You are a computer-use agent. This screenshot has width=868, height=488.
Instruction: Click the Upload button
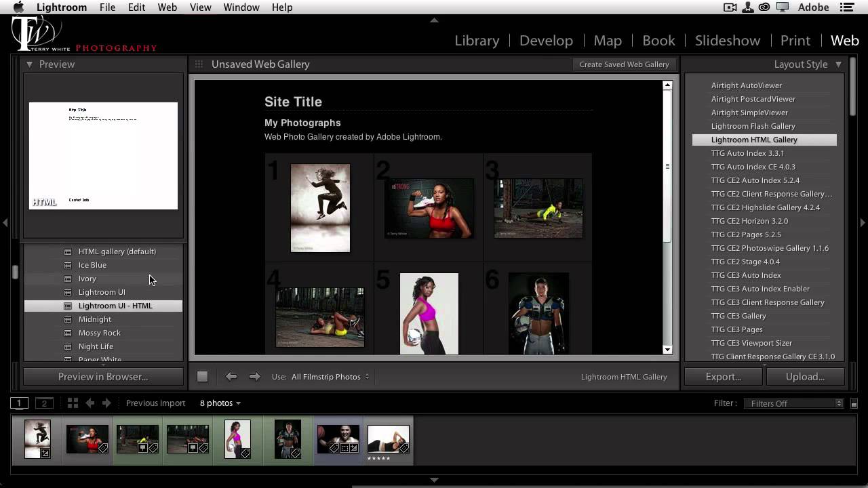(x=805, y=377)
